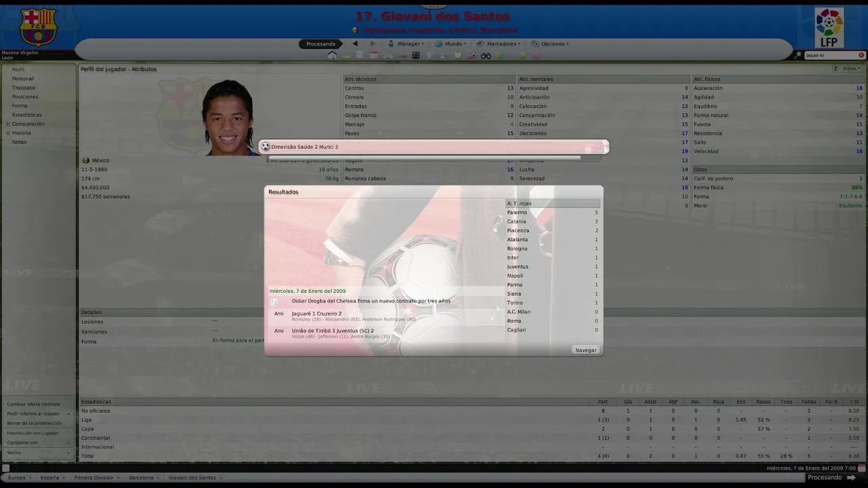Click the red arrow toolbar icon
The image size is (868, 488).
[x=403, y=56]
